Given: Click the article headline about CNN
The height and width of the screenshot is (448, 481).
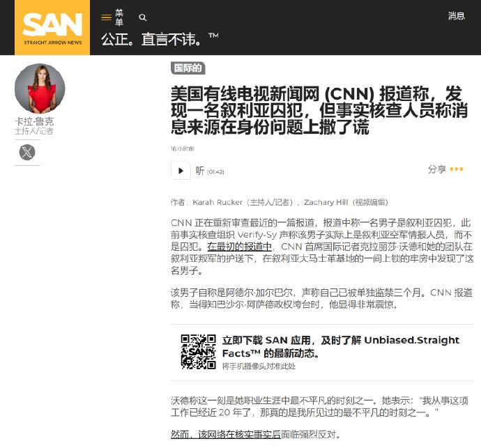Looking at the screenshot, I should coord(319,110).
